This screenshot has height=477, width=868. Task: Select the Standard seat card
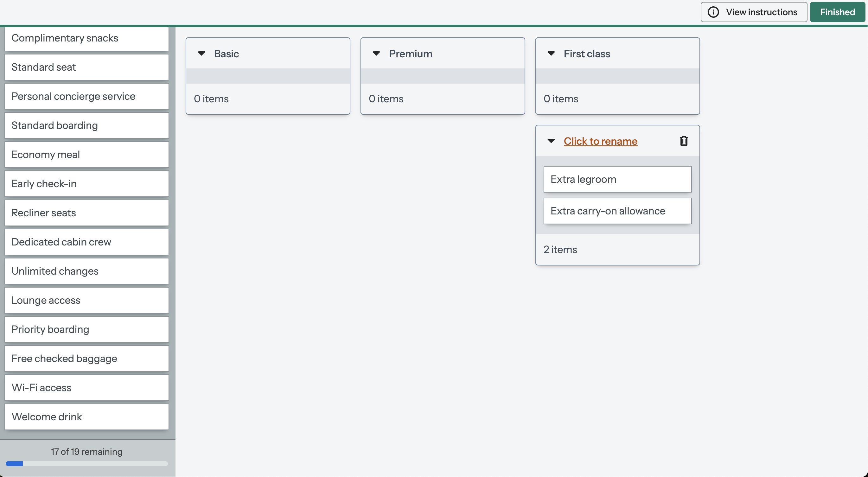pyautogui.click(x=86, y=67)
